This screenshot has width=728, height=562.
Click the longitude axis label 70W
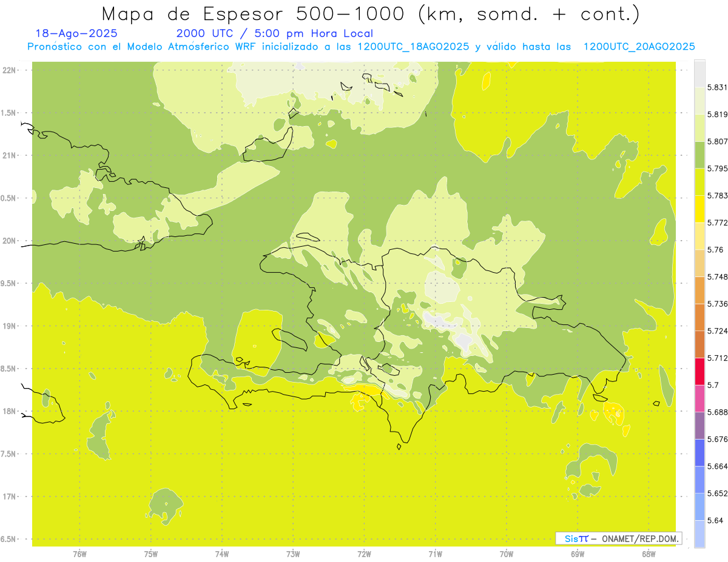click(x=506, y=554)
